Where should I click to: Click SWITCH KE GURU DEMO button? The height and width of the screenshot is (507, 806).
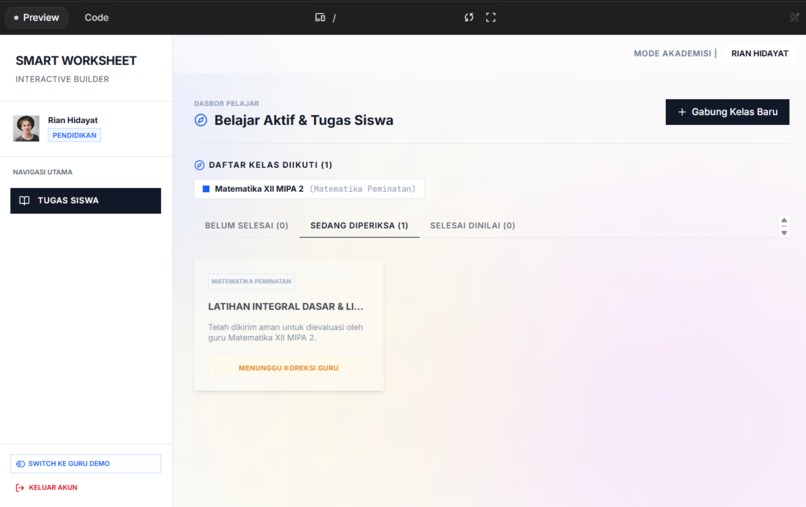coord(85,463)
